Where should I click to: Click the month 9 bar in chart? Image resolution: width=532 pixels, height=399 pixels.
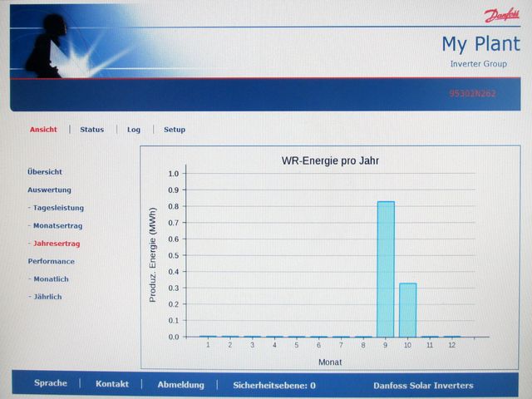pyautogui.click(x=386, y=269)
